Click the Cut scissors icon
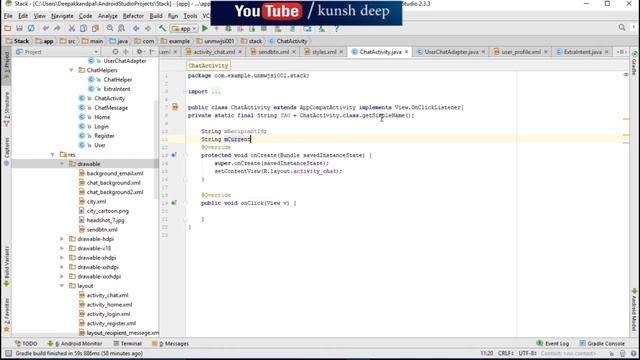Image resolution: width=640 pixels, height=360 pixels. click(x=71, y=28)
